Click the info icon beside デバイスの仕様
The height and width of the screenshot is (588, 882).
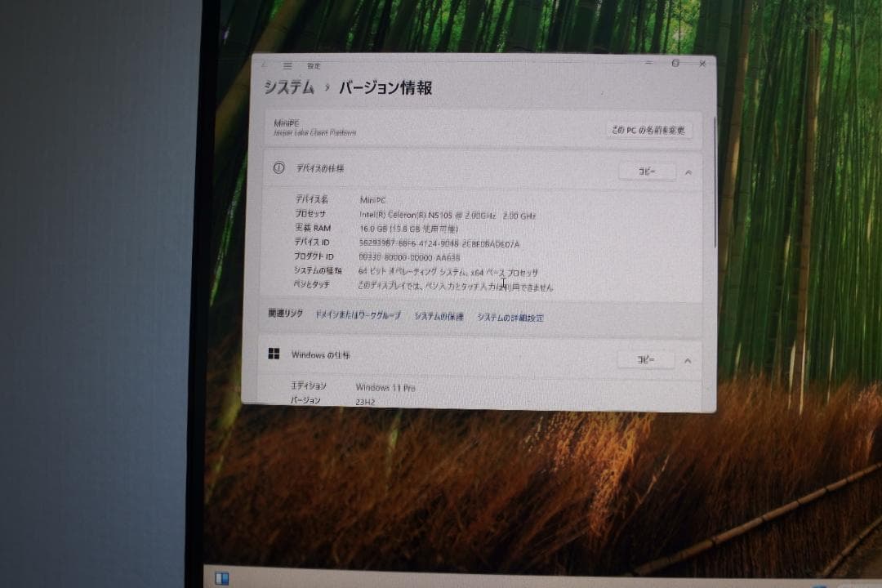coord(278,169)
